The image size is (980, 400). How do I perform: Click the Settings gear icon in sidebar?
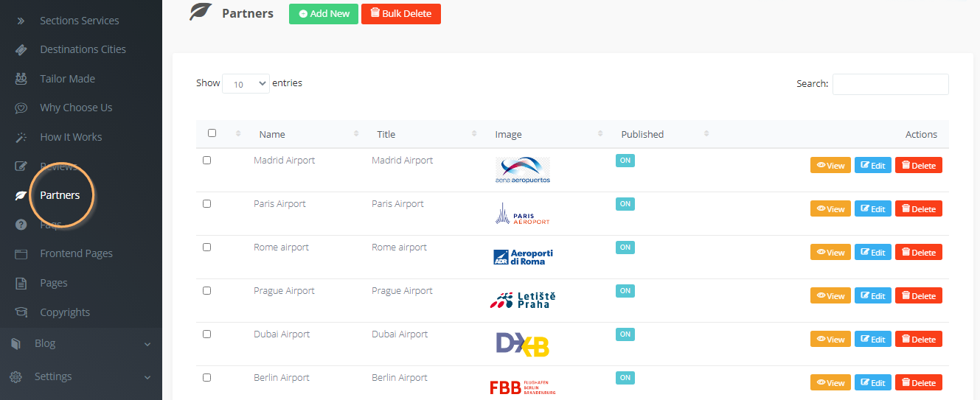coord(15,376)
